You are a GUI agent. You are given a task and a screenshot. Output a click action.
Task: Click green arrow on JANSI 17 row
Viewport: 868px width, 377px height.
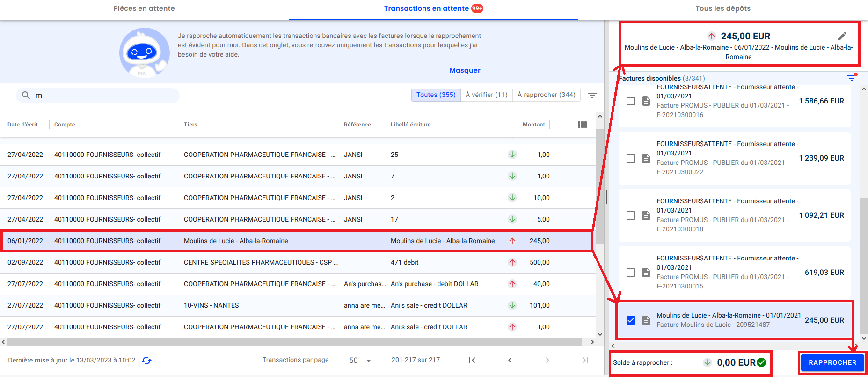coord(512,219)
